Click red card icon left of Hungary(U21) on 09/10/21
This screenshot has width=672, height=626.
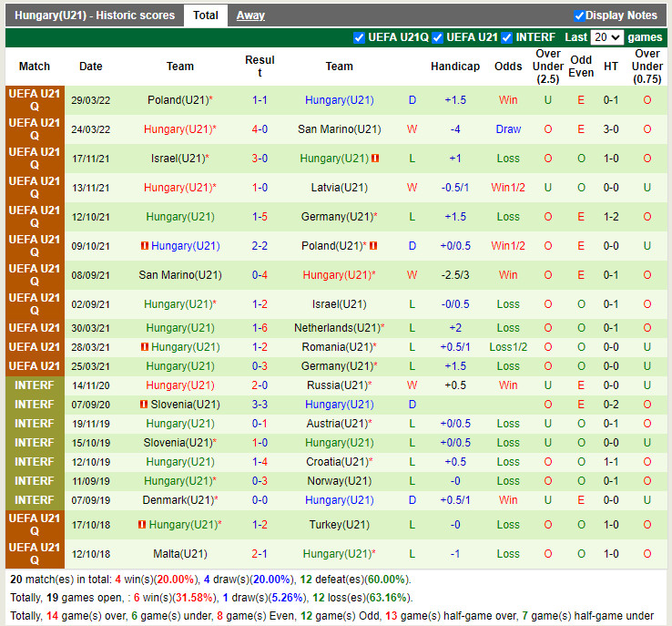tap(144, 246)
